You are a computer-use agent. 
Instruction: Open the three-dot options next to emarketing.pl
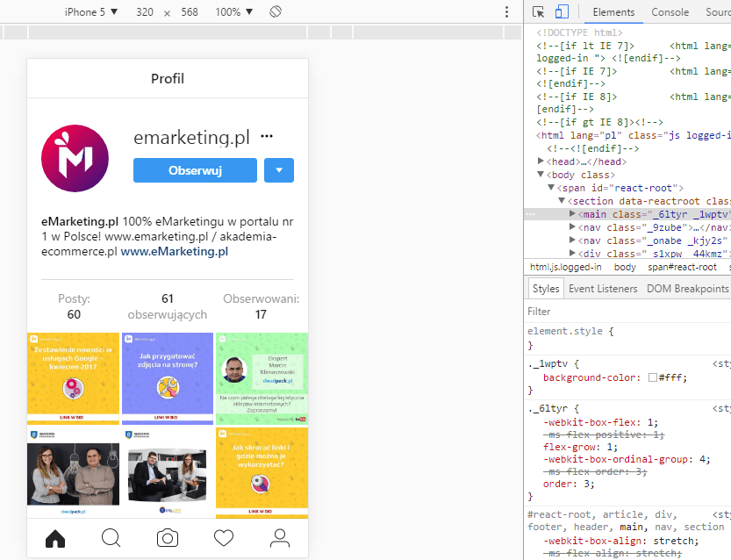[267, 136]
